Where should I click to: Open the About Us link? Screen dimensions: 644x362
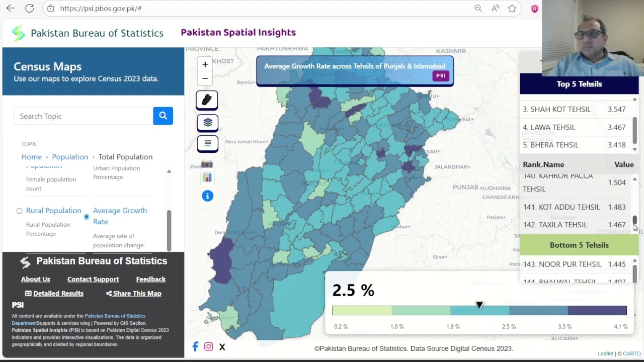[x=36, y=279]
